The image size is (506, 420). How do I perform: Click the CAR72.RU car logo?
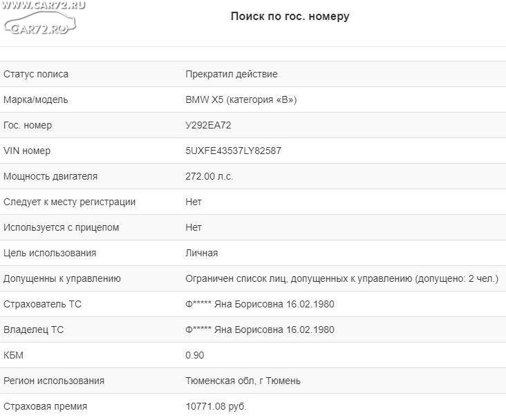click(x=40, y=22)
